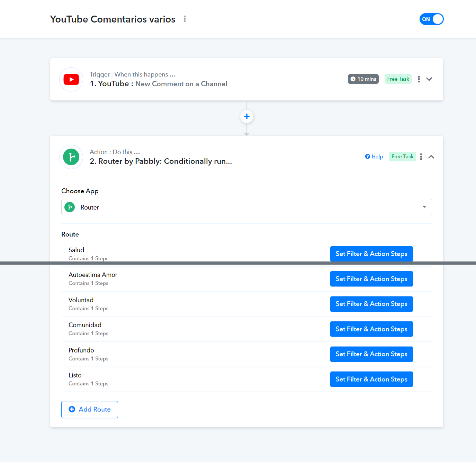This screenshot has width=476, height=462.
Task: Set Filter & Action Steps for Salud
Action: [x=371, y=254]
